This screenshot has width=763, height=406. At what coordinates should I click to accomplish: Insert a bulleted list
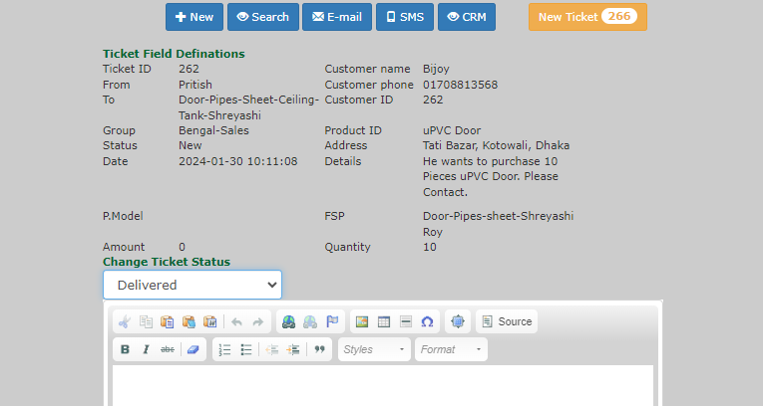pyautogui.click(x=246, y=350)
